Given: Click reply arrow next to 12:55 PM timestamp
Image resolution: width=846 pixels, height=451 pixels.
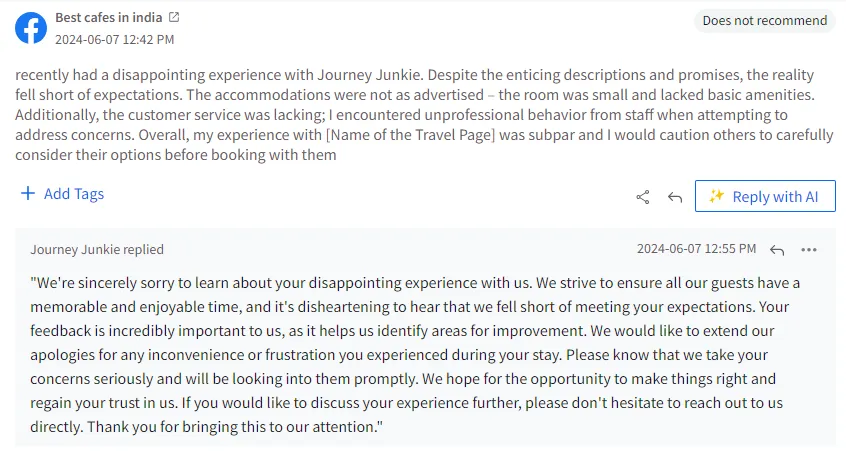Looking at the screenshot, I should click(x=777, y=249).
